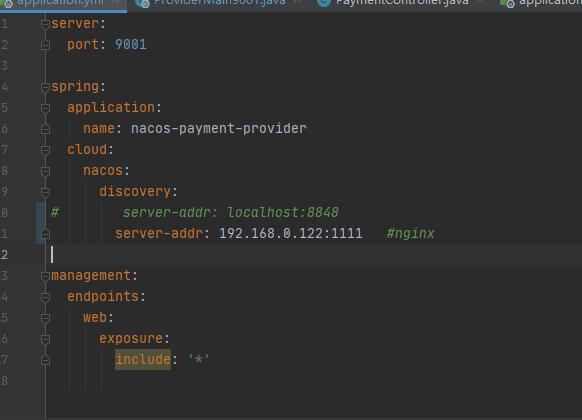This screenshot has height=420, width=582.
Task: Switch to the PaymentController.java tab
Action: tap(402, 3)
